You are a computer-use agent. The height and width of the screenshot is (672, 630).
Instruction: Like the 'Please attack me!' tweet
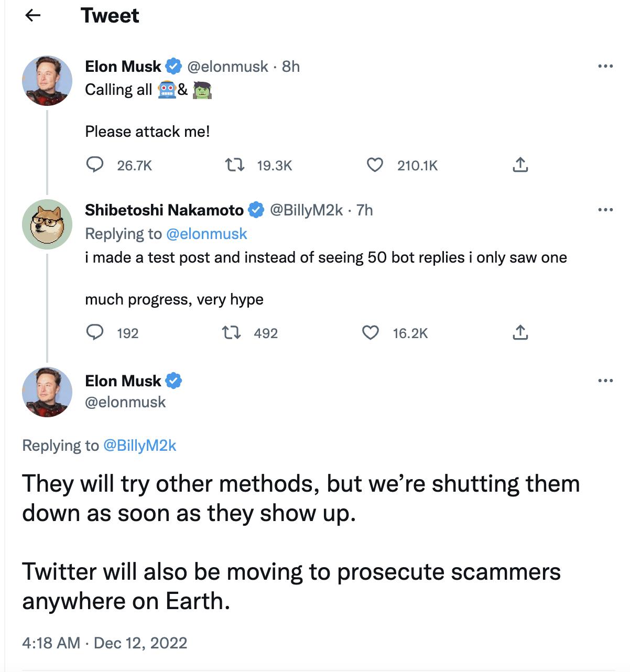(x=374, y=165)
